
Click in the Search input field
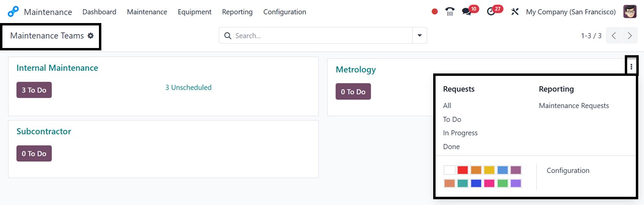point(322,36)
